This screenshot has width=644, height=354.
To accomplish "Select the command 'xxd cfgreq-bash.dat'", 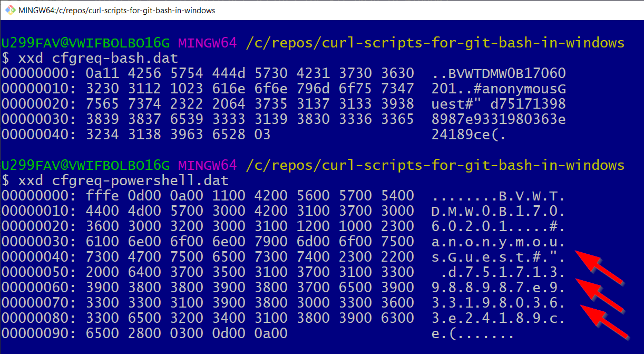I will (x=98, y=58).
